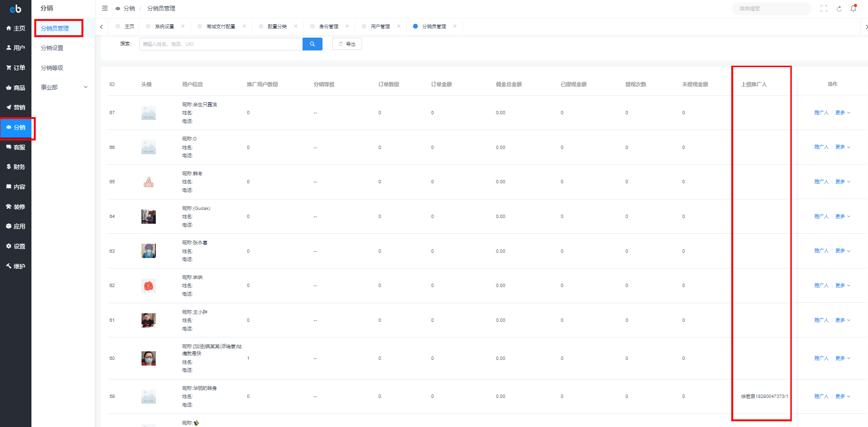Viewport: 868px width, 427px height.
Task: Click the refresh page icon
Action: 839,9
